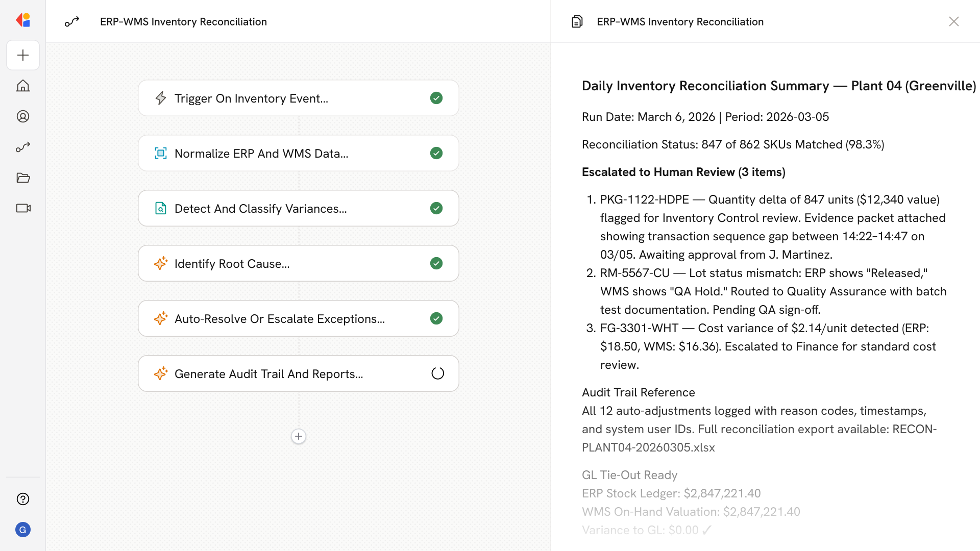
Task: Open the workflows icon in sidebar
Action: tap(23, 147)
